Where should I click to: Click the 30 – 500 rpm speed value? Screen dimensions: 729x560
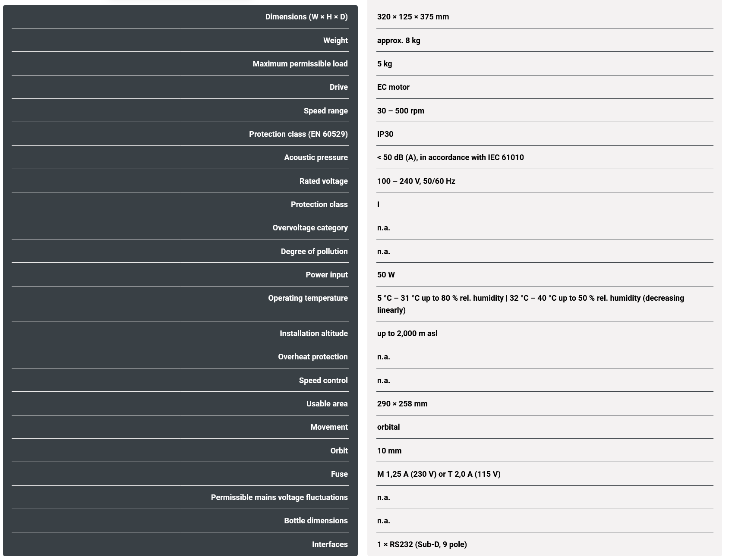click(401, 111)
